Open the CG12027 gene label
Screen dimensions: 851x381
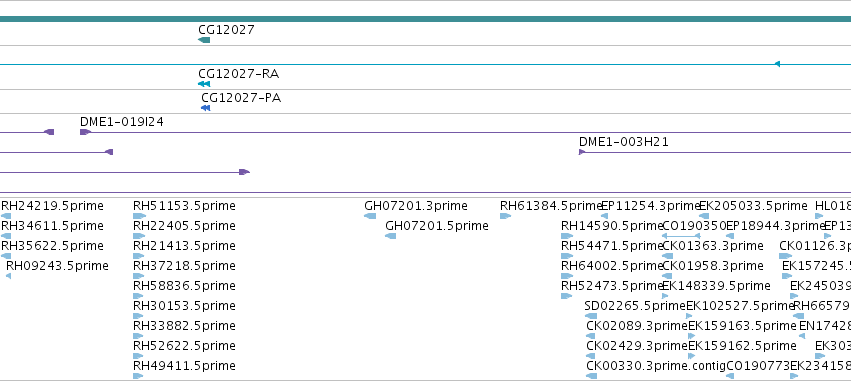[x=226, y=29]
